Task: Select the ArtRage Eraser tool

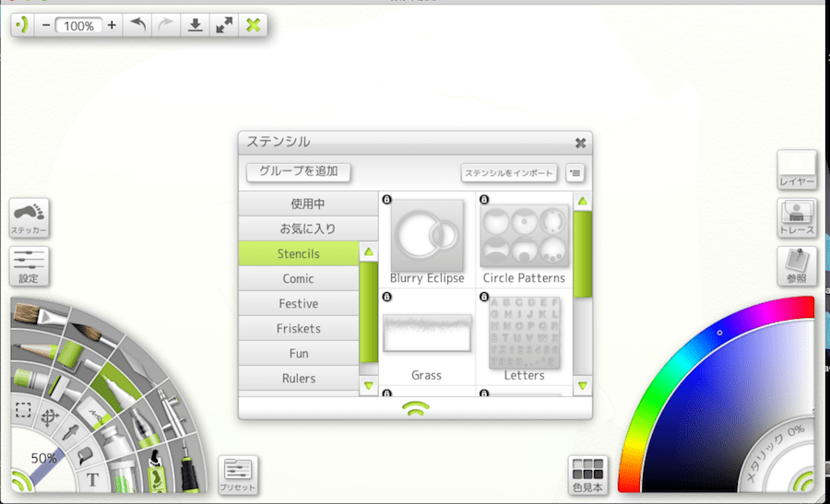Action: pyautogui.click(x=95, y=413)
